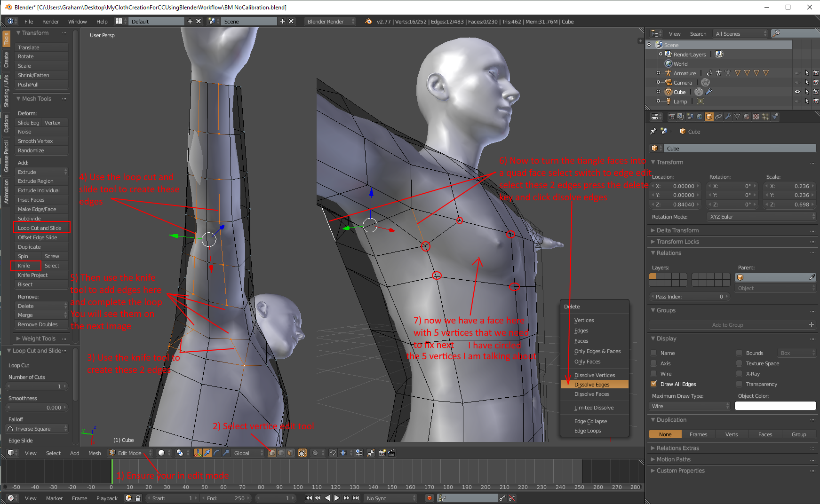Open the Particles properties tab (sparkles icon)
The image size is (820, 504).
765,117
